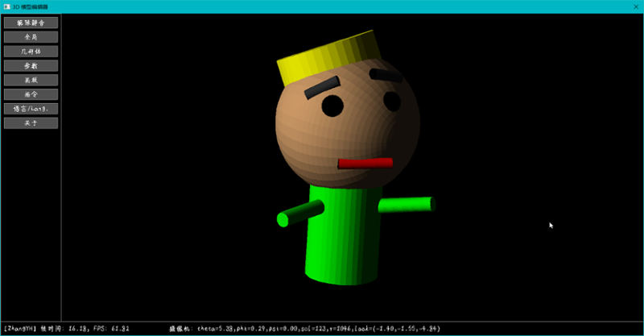Viewport: 644px width, 336px height.
Task: Click the camera theta=5.33 status text
Action: tap(216, 329)
